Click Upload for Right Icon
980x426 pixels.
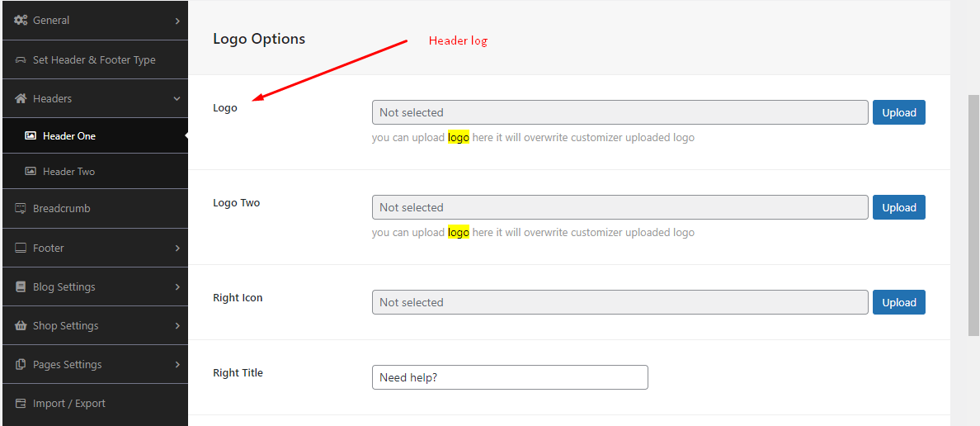(898, 302)
